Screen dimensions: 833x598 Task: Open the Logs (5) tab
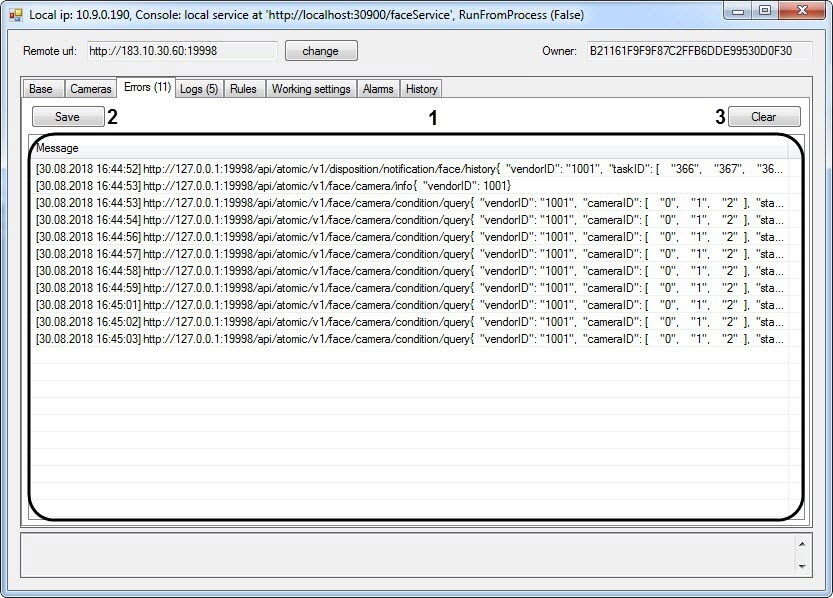click(x=199, y=89)
